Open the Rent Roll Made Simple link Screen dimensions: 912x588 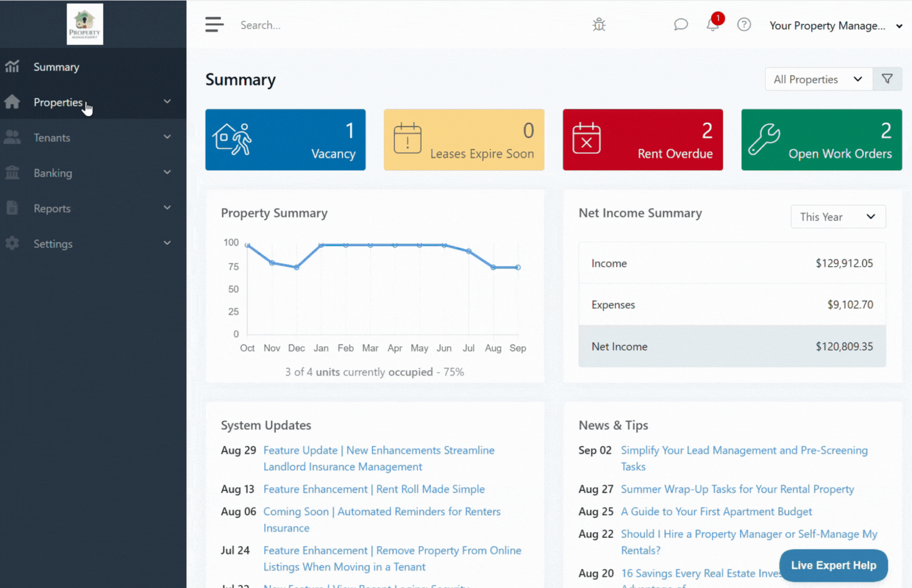coord(374,490)
